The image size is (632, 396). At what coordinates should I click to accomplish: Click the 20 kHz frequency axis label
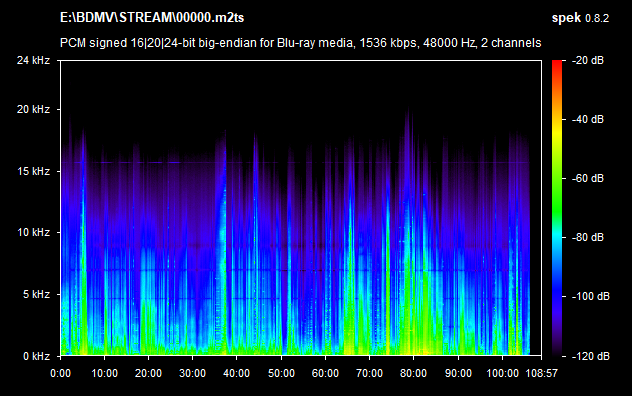pyautogui.click(x=33, y=109)
